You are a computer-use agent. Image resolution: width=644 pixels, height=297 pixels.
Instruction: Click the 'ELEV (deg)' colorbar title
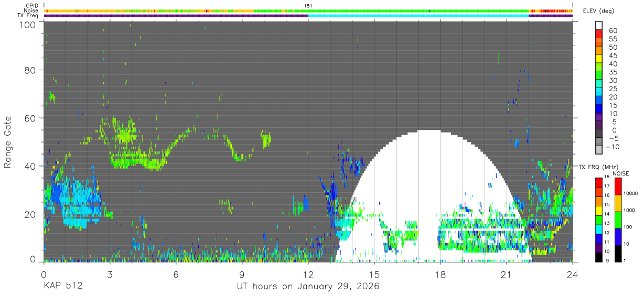click(598, 11)
